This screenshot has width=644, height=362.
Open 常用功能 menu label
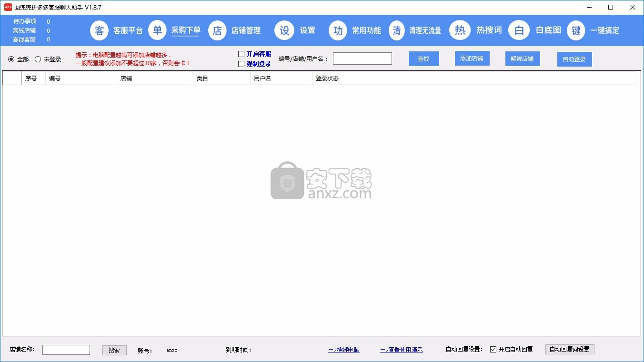366,30
